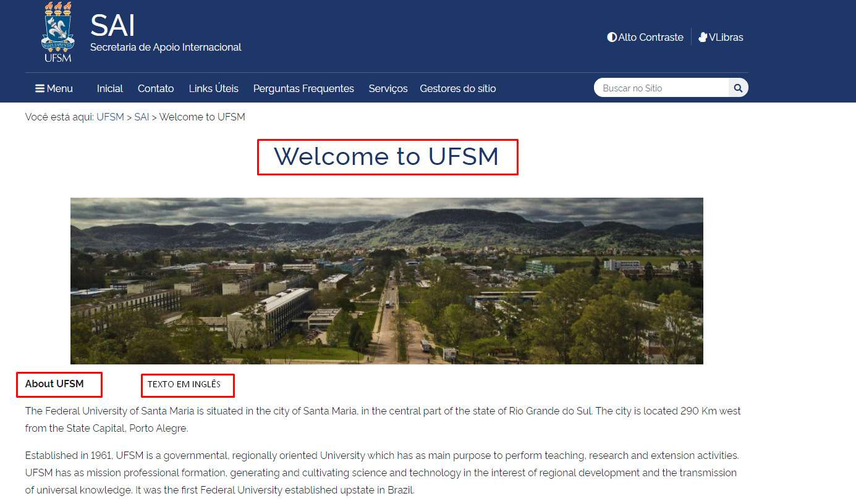Toggle Alto Contraste mode

(645, 37)
